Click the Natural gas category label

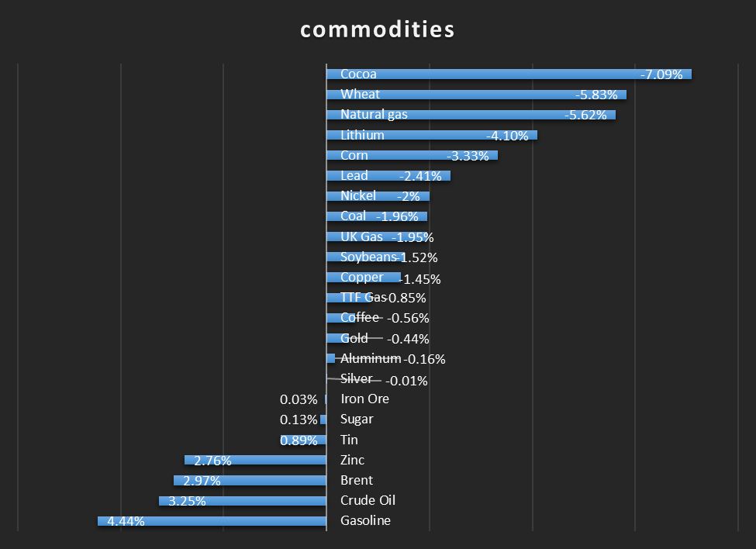(374, 115)
